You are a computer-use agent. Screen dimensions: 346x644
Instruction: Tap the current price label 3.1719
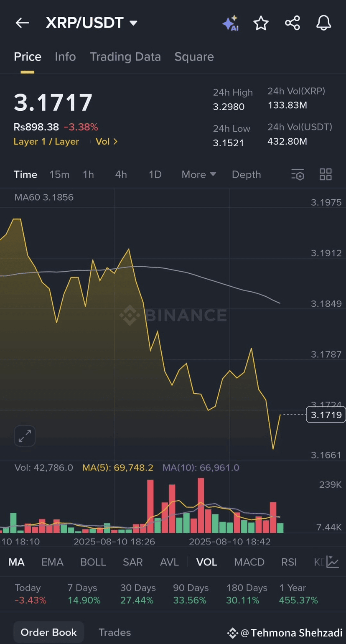[326, 415]
